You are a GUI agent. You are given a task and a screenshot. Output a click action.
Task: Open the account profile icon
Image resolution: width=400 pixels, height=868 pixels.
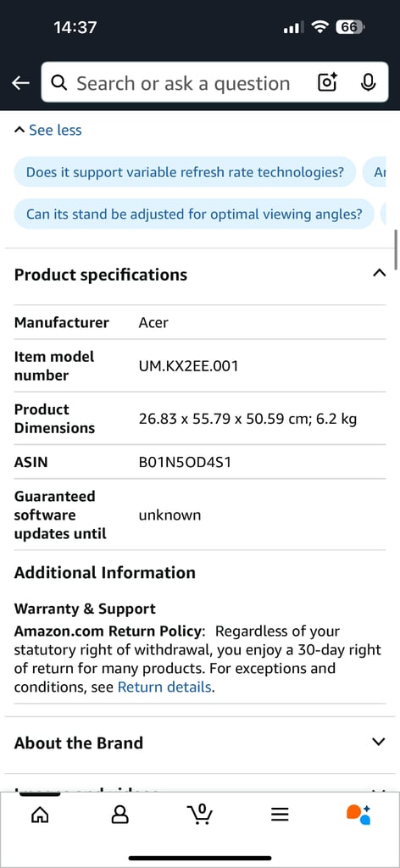pyautogui.click(x=120, y=813)
